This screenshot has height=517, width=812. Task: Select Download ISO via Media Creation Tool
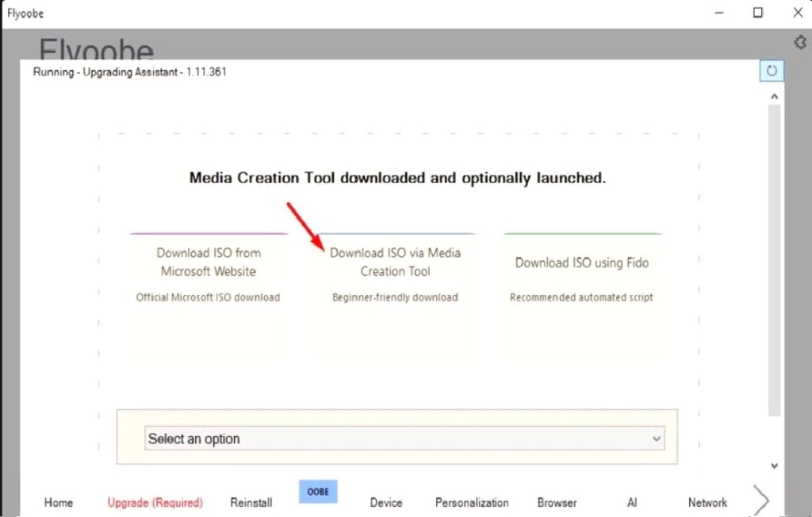pyautogui.click(x=395, y=274)
